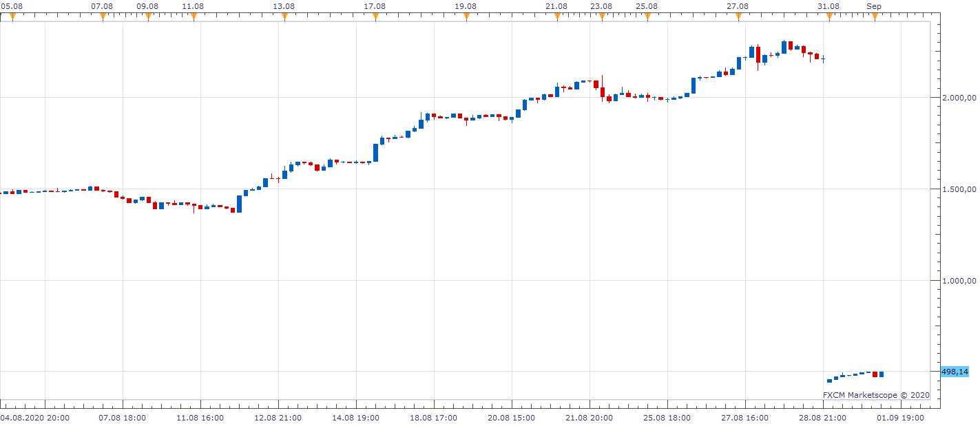The width and height of the screenshot is (980, 426).
Task: Click the 18.08 17:00 time label
Action: [434, 417]
